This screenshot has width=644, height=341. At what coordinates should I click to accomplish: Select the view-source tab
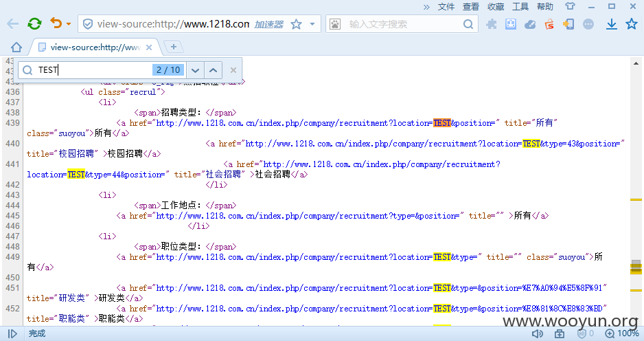(x=95, y=47)
